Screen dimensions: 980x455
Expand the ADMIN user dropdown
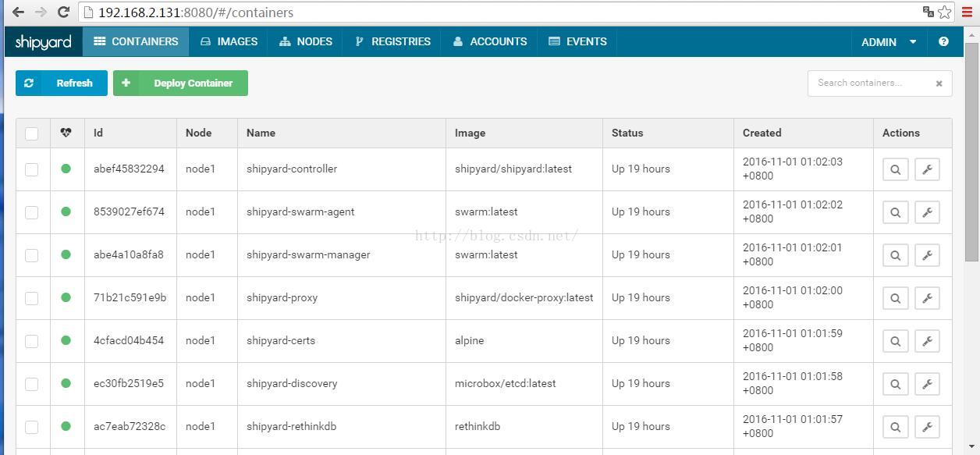tap(889, 41)
